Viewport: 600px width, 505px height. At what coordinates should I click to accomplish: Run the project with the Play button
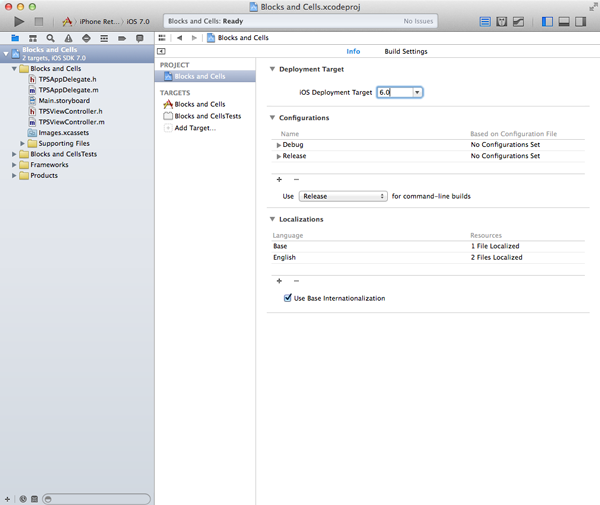point(19,22)
